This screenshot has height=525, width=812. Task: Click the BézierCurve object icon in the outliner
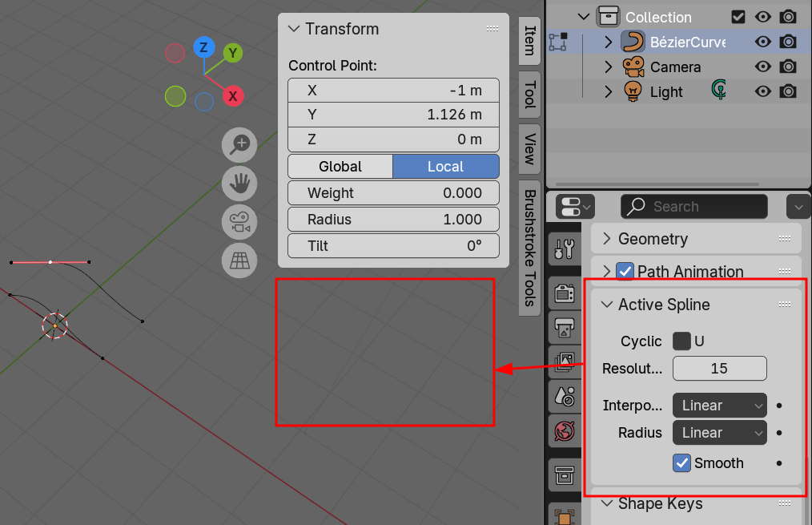point(633,42)
